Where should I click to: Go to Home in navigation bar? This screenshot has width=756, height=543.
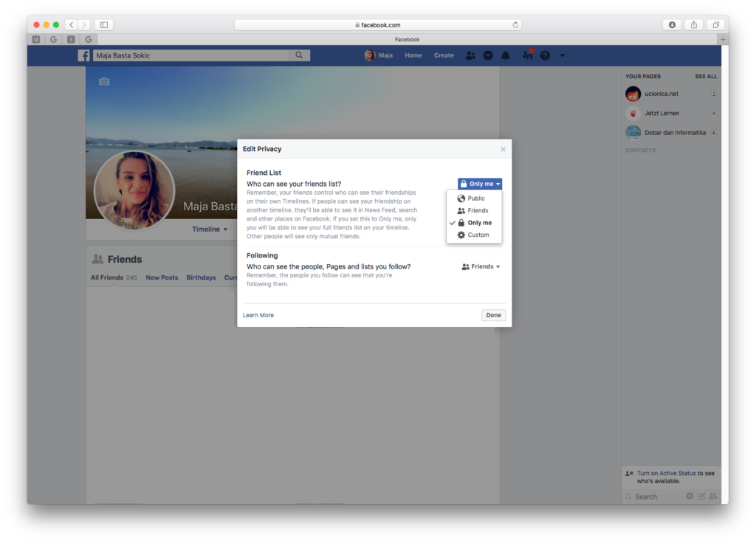(413, 55)
